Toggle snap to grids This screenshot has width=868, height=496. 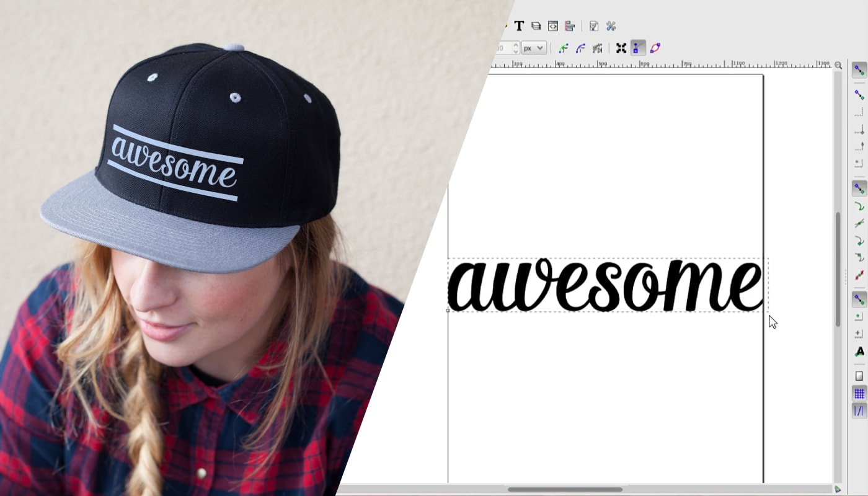[x=859, y=394]
